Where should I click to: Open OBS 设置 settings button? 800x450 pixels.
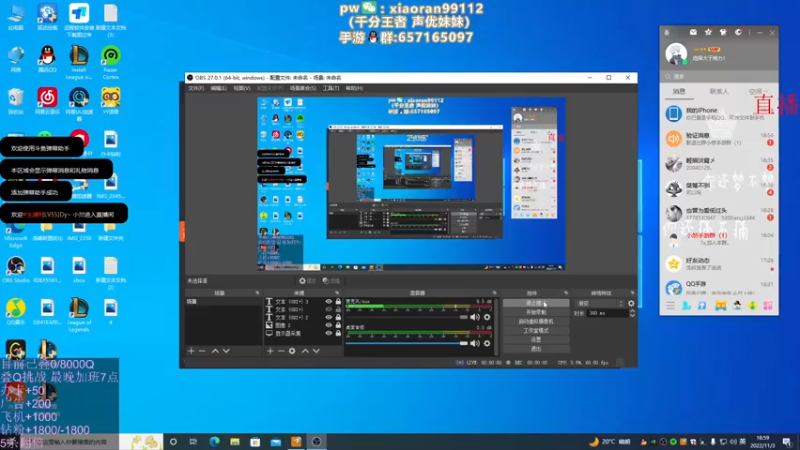[536, 340]
